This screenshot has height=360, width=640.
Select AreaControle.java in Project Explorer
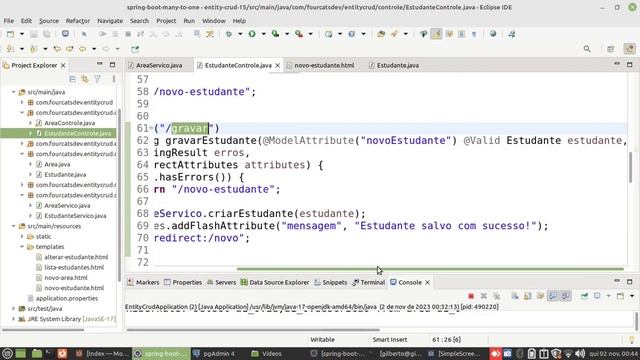65,123
